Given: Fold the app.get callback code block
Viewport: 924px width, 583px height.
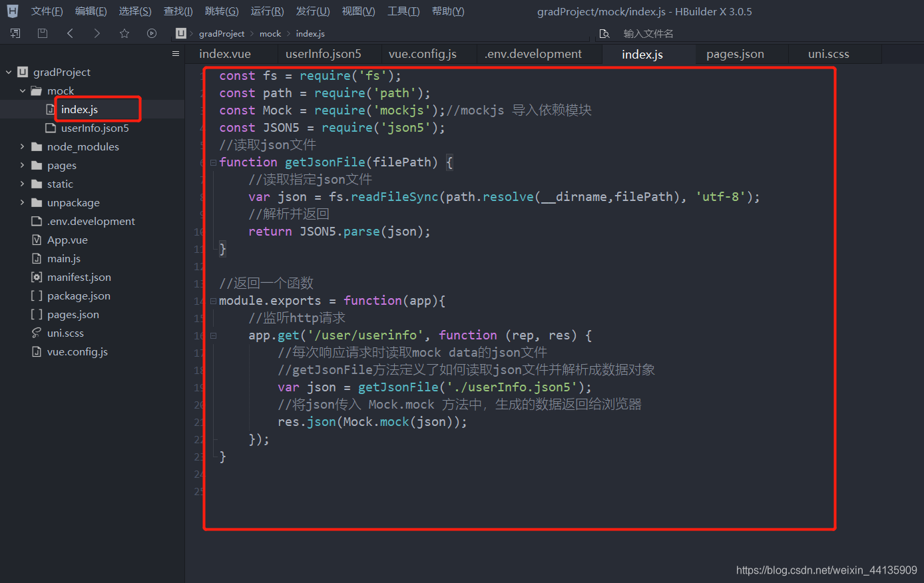Looking at the screenshot, I should click(x=213, y=335).
